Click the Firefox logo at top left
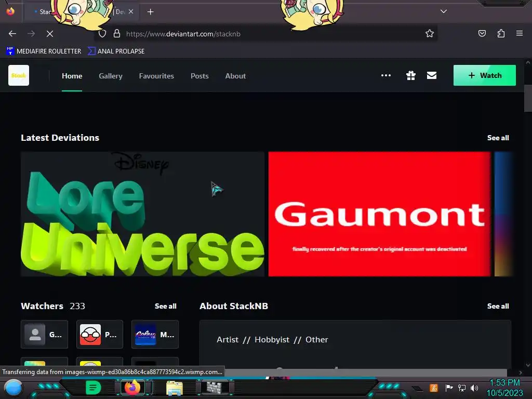 (10, 11)
